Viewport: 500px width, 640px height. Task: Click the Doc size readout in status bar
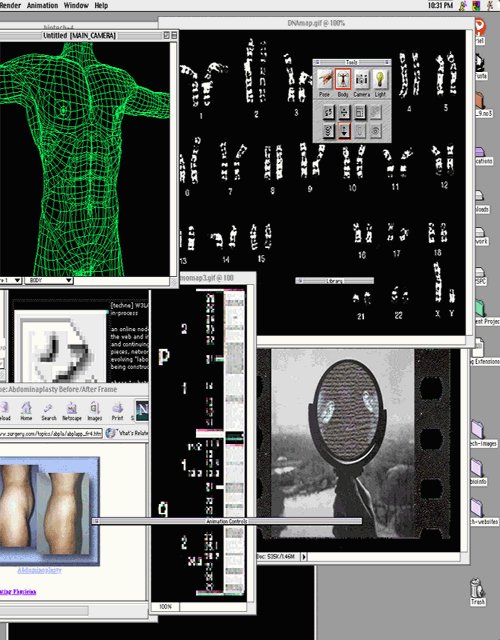pyautogui.click(x=278, y=556)
